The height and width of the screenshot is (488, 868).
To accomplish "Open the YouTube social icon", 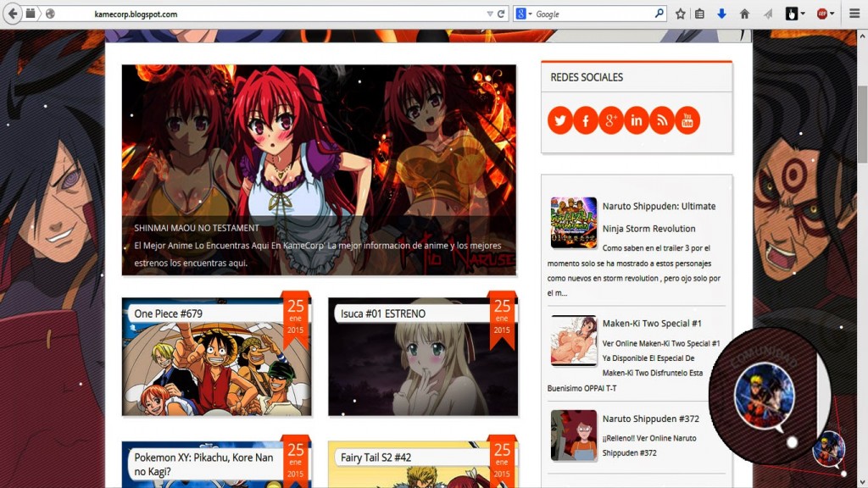I will 687,120.
